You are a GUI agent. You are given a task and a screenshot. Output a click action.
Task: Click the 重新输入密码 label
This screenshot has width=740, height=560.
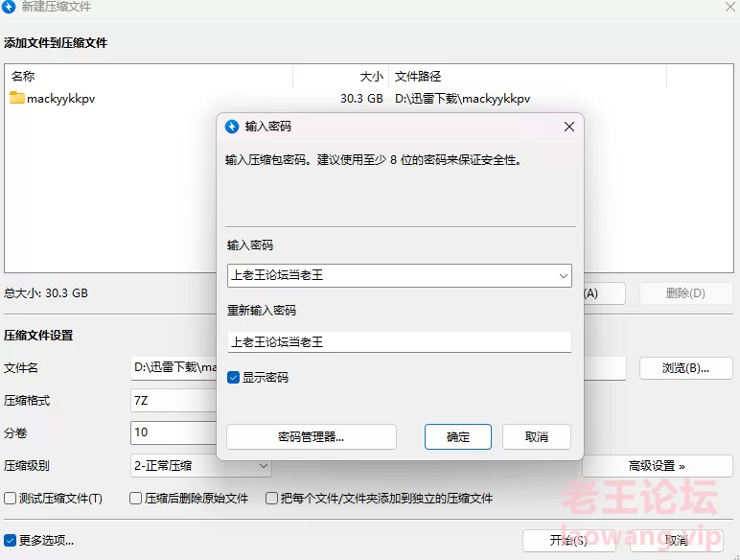click(x=262, y=311)
